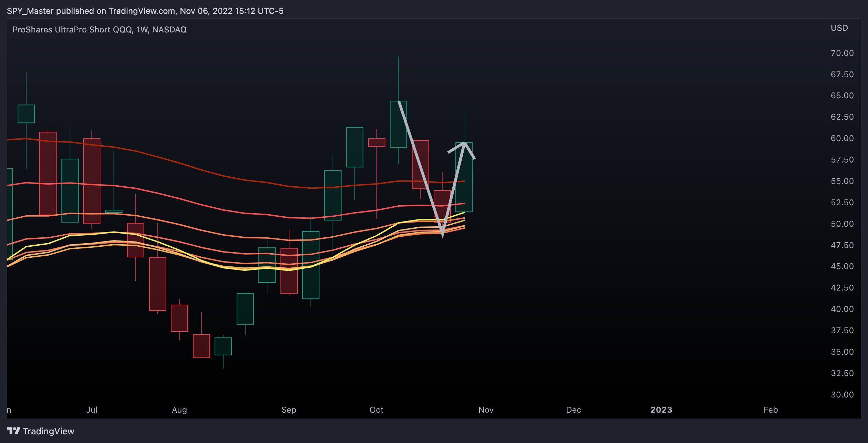The height and width of the screenshot is (443, 868).
Task: Click the 42.50 price axis label
Action: 842,288
